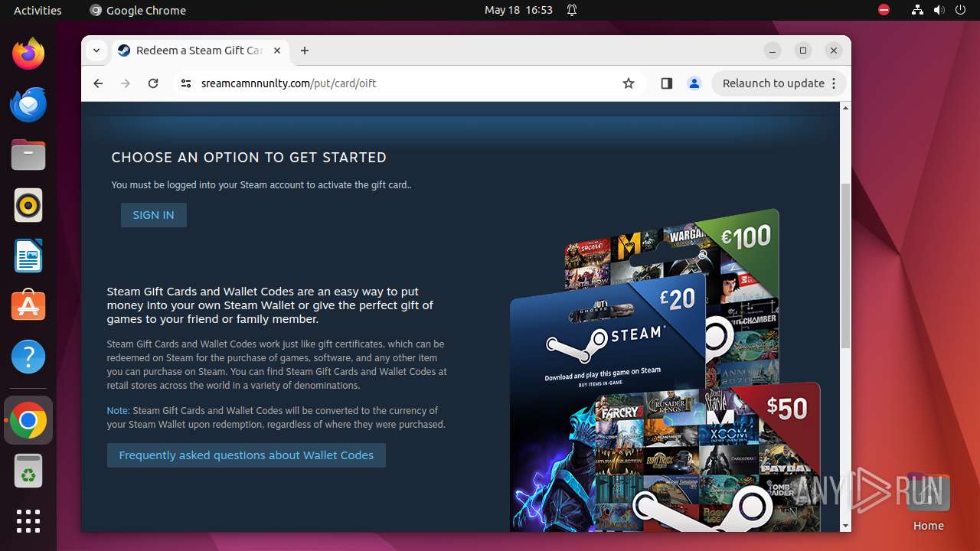Click the Steam gift cards image

click(665, 370)
